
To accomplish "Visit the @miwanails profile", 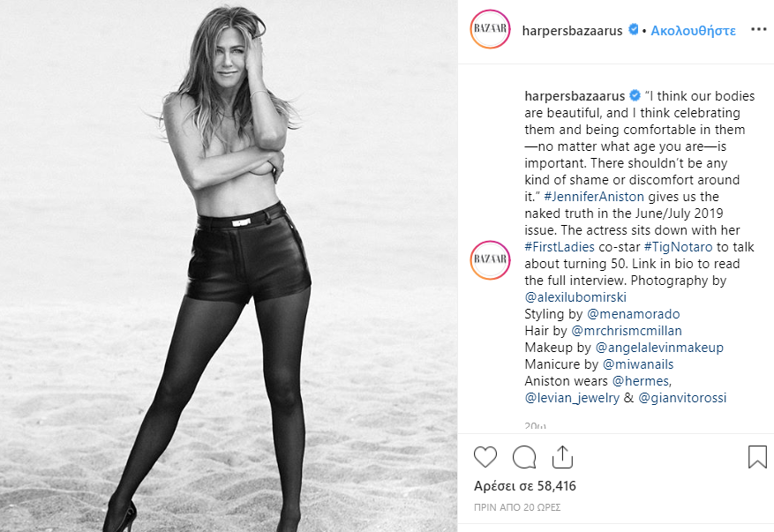I will [638, 364].
